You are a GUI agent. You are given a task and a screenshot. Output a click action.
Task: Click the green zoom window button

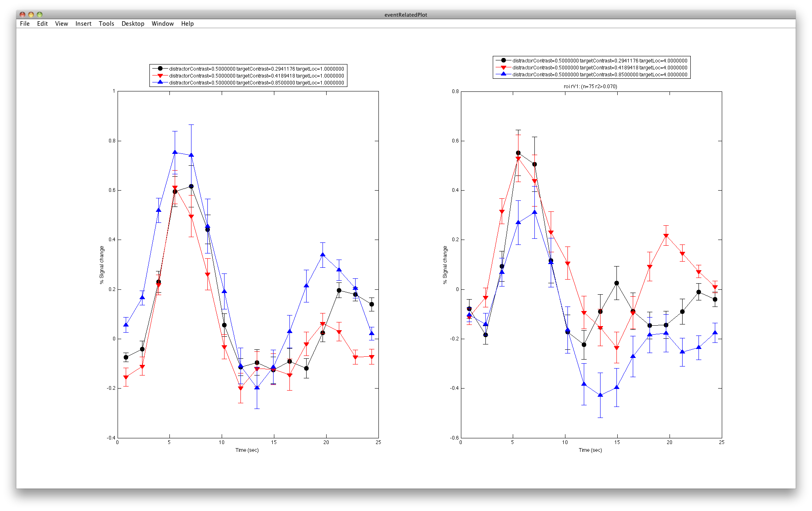[40, 15]
